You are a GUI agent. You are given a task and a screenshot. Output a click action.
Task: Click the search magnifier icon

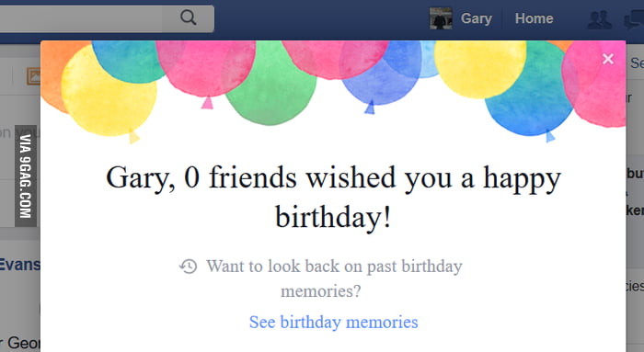tap(188, 17)
